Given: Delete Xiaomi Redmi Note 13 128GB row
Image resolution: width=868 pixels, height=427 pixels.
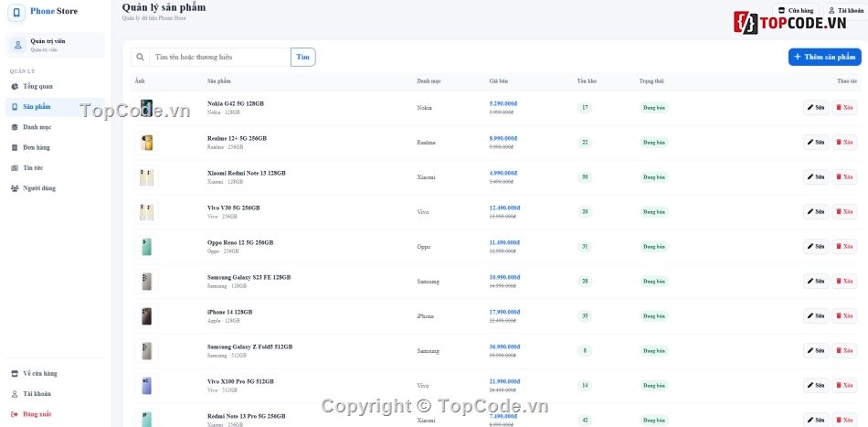Looking at the screenshot, I should pos(844,177).
